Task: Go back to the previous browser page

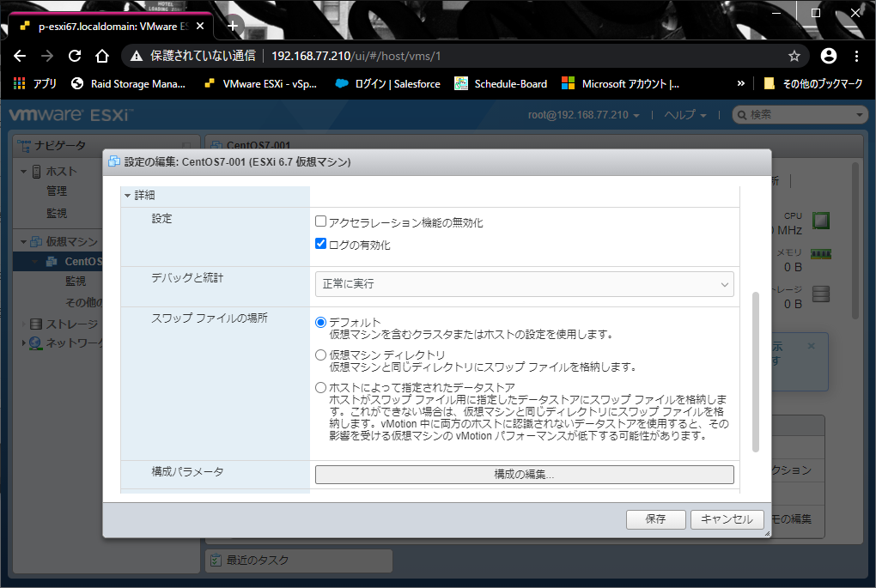Action: 20,56
